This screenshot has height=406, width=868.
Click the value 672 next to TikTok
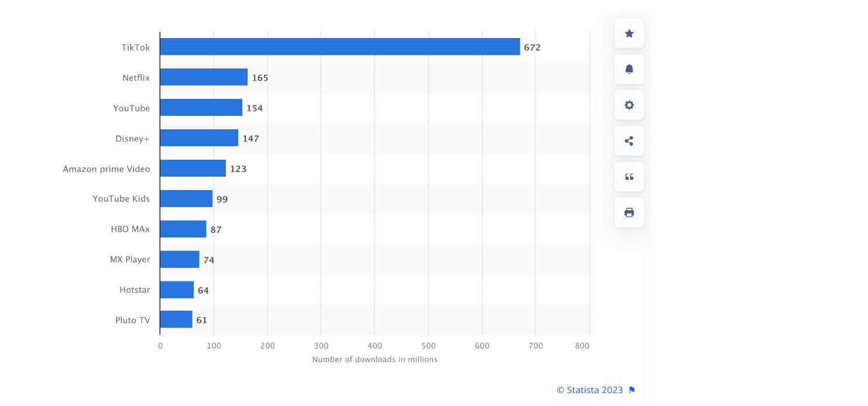532,47
